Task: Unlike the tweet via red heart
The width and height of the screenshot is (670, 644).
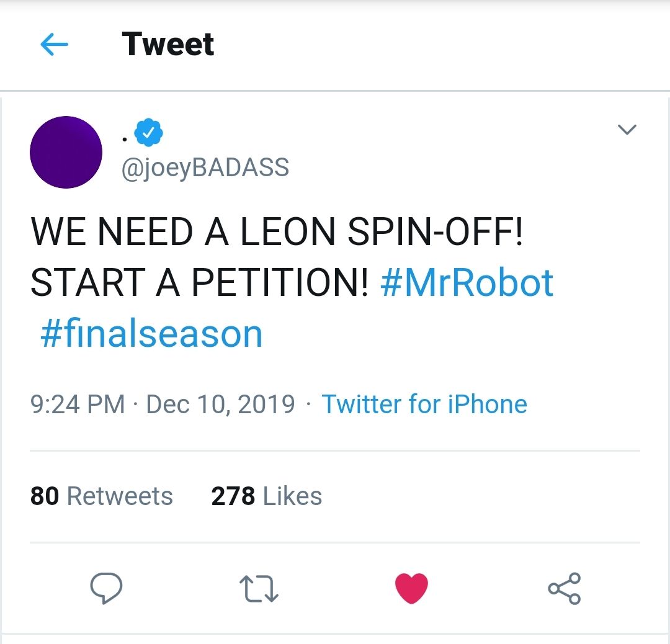Action: click(x=411, y=588)
